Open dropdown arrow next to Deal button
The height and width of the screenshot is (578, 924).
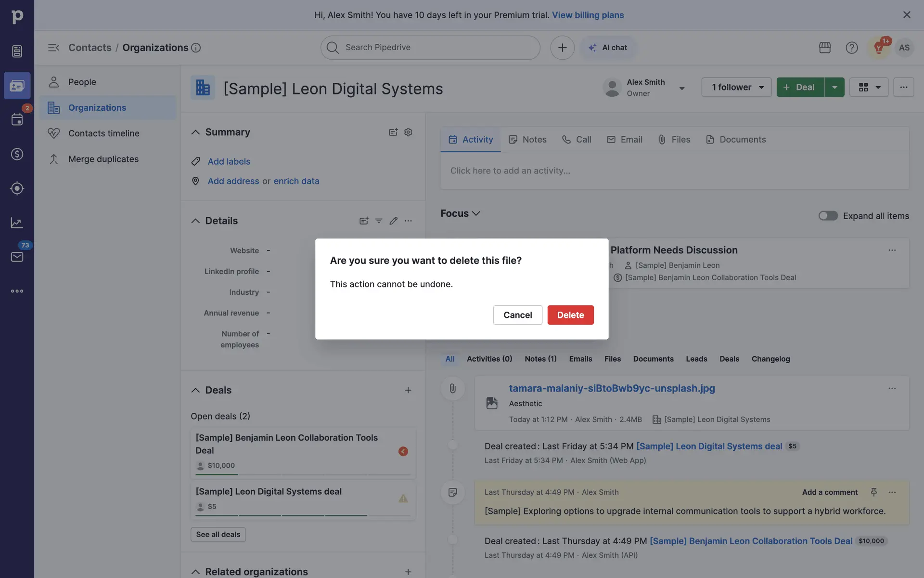(834, 87)
